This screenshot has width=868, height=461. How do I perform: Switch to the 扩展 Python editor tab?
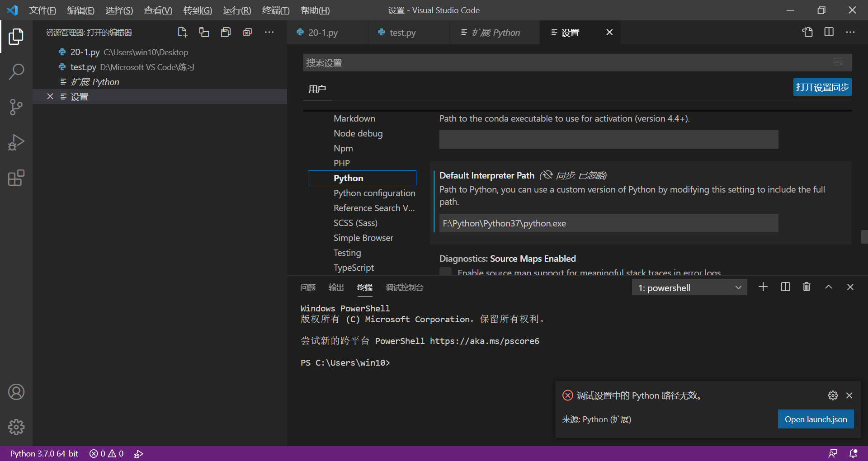click(495, 32)
